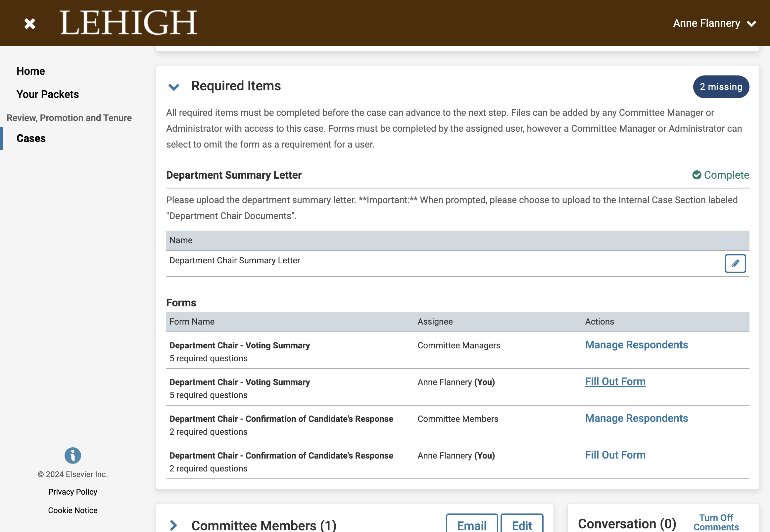This screenshot has width=770, height=532.
Task: Click the Assignee column header
Action: coord(435,321)
